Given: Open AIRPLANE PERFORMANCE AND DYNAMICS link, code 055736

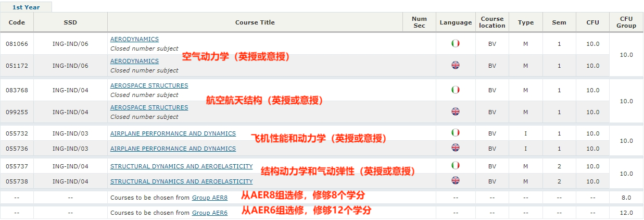Looking at the screenshot, I should pyautogui.click(x=173, y=149).
